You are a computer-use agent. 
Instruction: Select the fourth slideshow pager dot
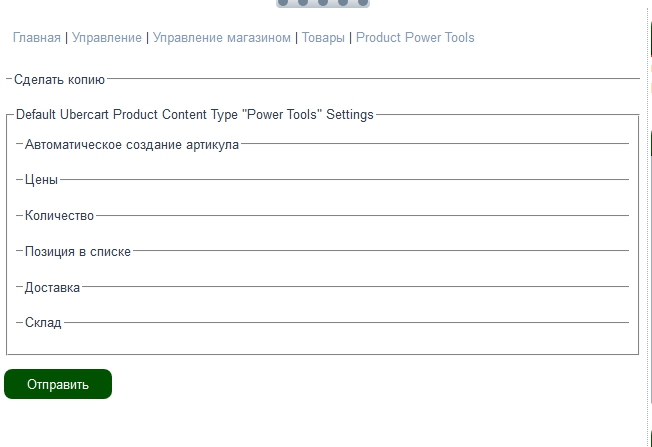click(x=343, y=2)
